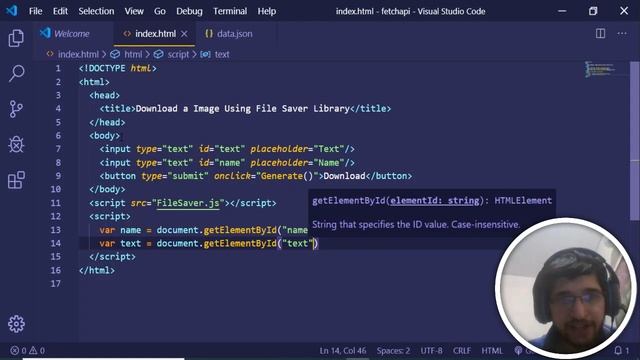Viewport: 640px width, 360px height.
Task: Open the View menu
Action: click(134, 11)
